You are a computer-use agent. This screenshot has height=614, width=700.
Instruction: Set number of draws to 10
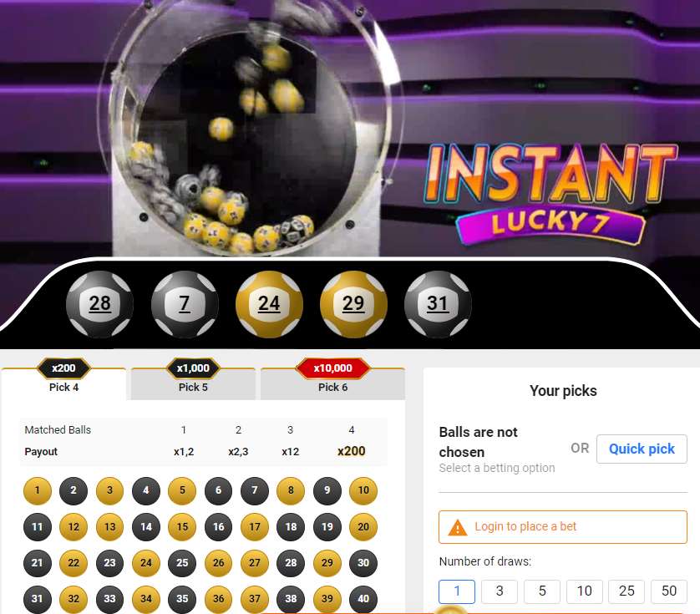[x=585, y=591]
